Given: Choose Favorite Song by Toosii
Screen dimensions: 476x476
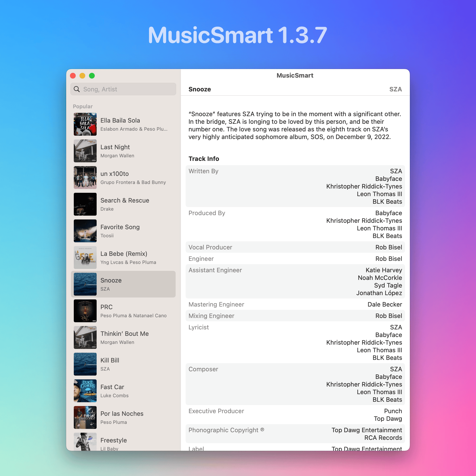Looking at the screenshot, I should coord(123,231).
